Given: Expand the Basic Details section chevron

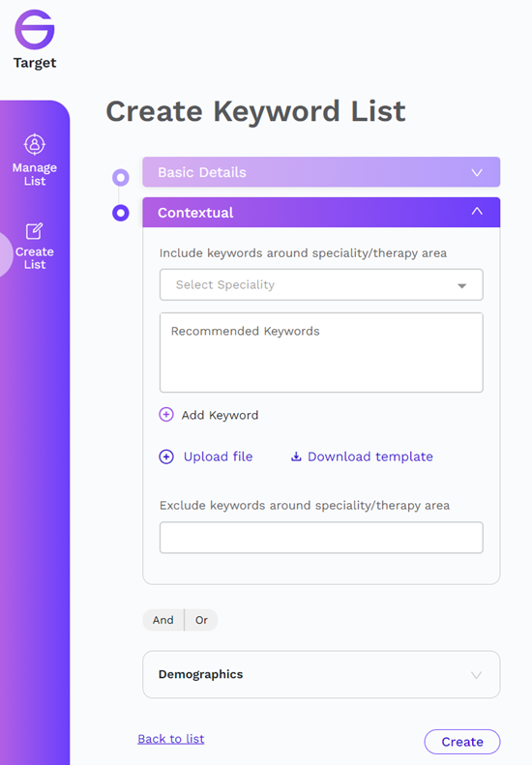Looking at the screenshot, I should pyautogui.click(x=477, y=173).
